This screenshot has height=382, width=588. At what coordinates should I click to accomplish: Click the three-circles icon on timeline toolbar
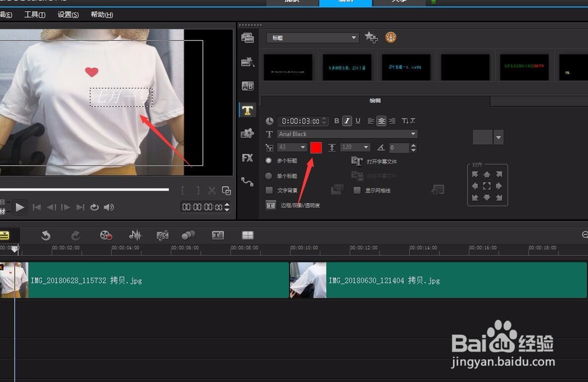[188, 235]
